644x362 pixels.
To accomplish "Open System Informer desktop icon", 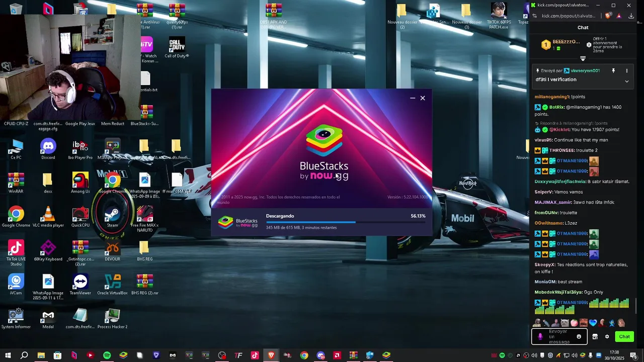I will tap(16, 318).
